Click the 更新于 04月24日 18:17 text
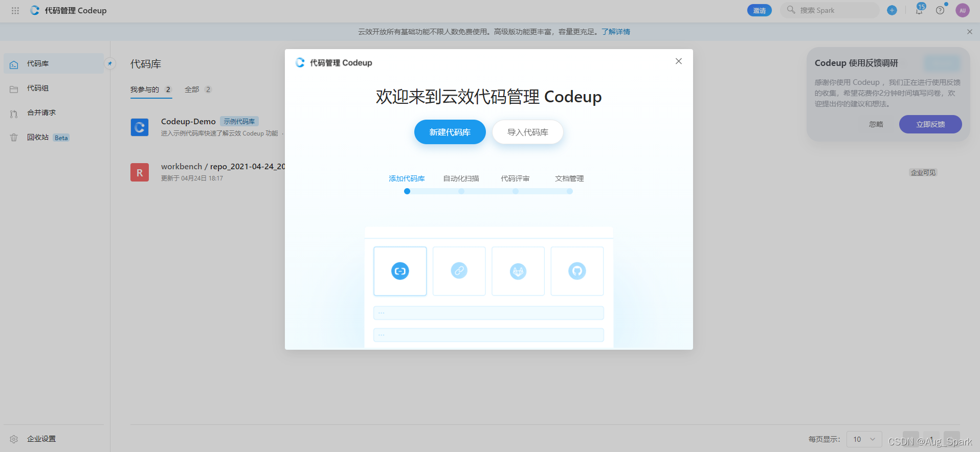The height and width of the screenshot is (452, 980). (192, 178)
